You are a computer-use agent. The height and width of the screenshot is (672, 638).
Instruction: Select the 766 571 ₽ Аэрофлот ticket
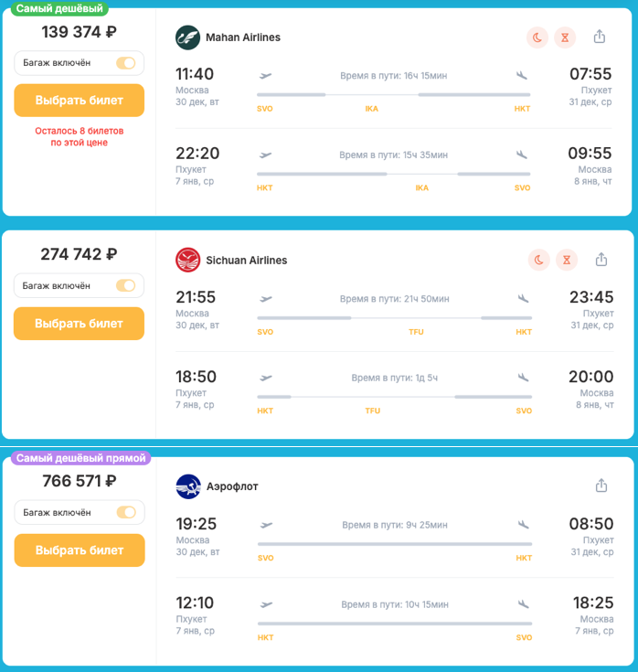pos(80,550)
